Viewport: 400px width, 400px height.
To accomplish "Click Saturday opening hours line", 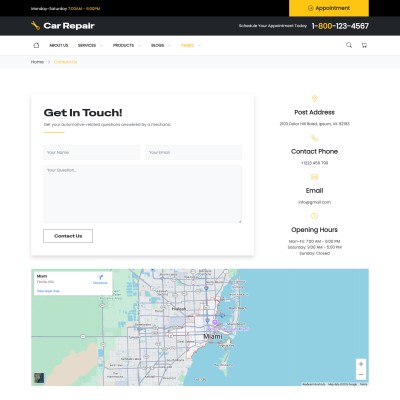I will click(x=314, y=247).
